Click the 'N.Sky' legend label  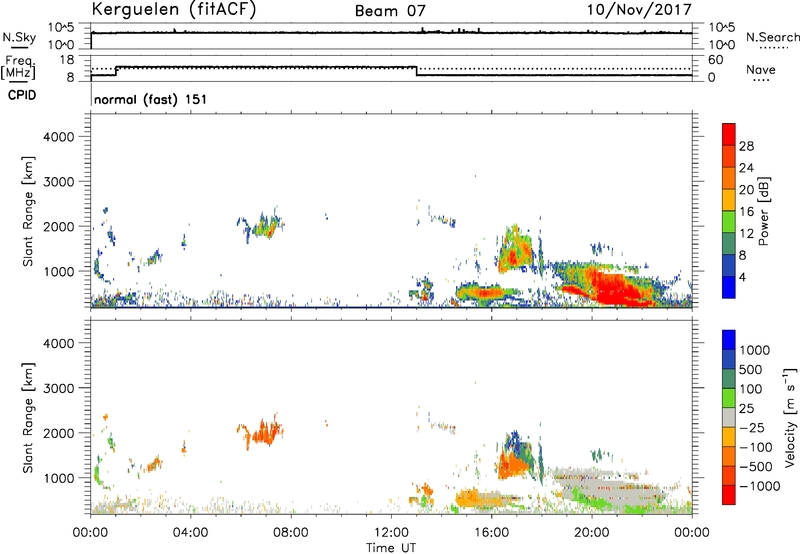[19, 37]
